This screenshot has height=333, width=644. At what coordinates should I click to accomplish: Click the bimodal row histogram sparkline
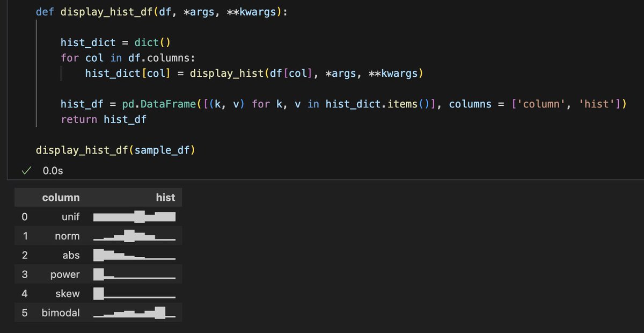tap(134, 312)
